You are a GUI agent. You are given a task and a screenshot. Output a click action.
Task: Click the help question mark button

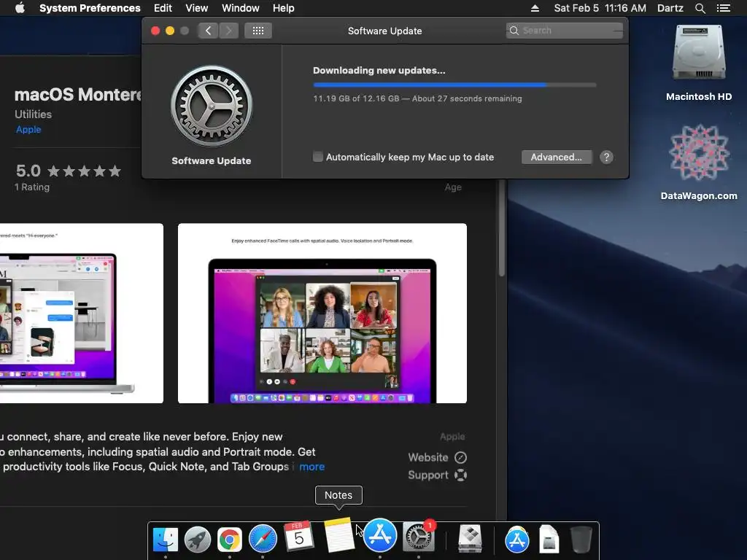point(606,157)
